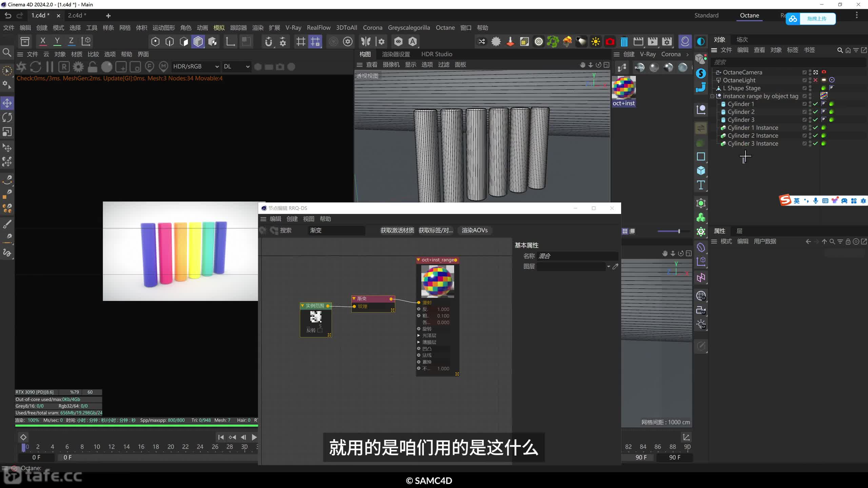Collapse the 渐变 node triangle
This screenshot has height=488, width=868.
(354, 299)
